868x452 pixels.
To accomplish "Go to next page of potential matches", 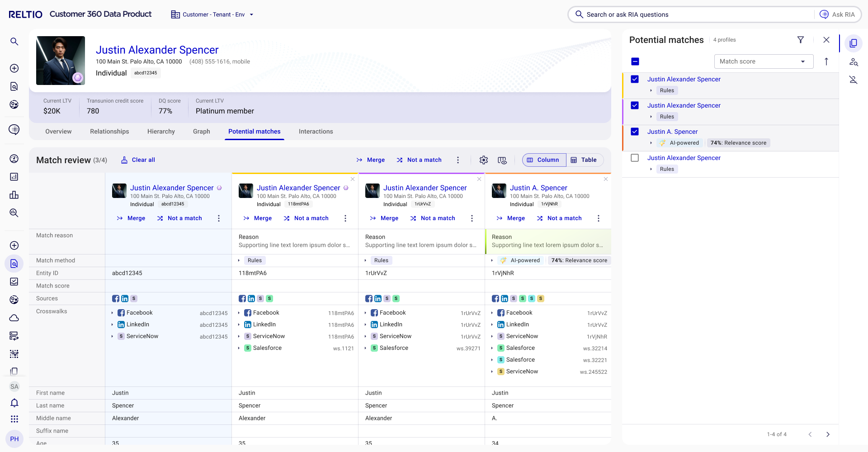I will tap(828, 434).
